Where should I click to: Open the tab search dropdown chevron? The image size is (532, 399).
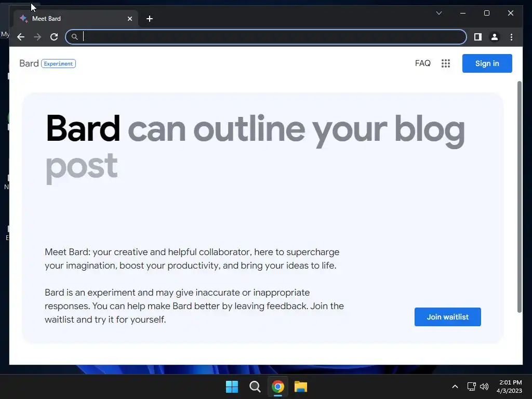[438, 13]
